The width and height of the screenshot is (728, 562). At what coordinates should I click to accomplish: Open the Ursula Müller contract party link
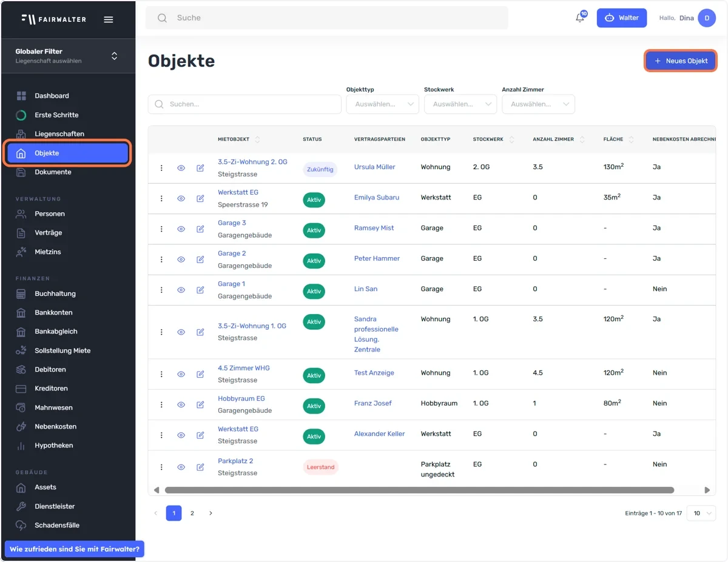click(374, 167)
